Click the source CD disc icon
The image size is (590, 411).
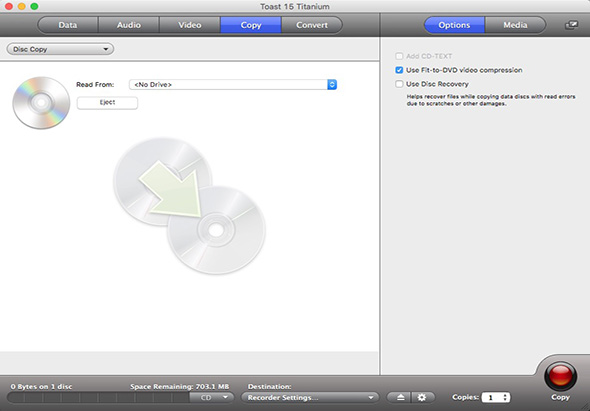[x=41, y=102]
